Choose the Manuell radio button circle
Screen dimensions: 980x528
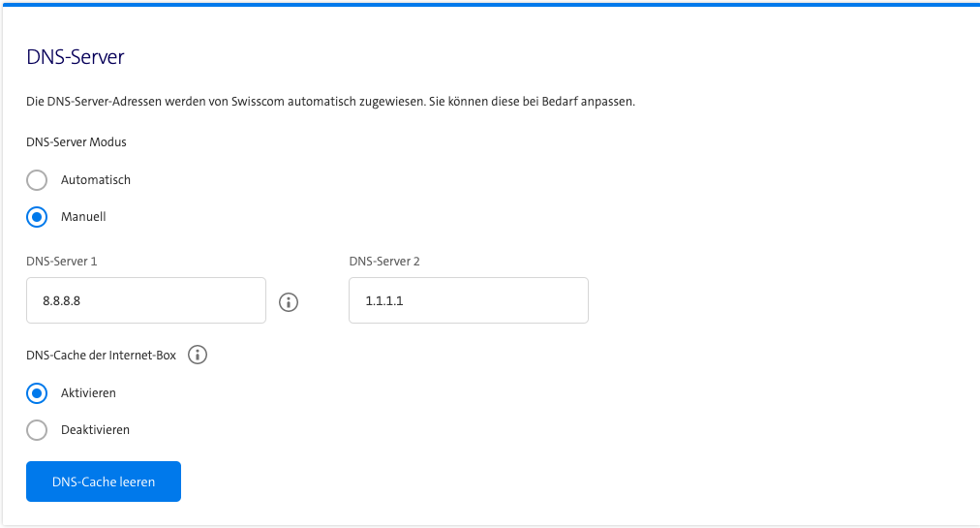tap(37, 217)
